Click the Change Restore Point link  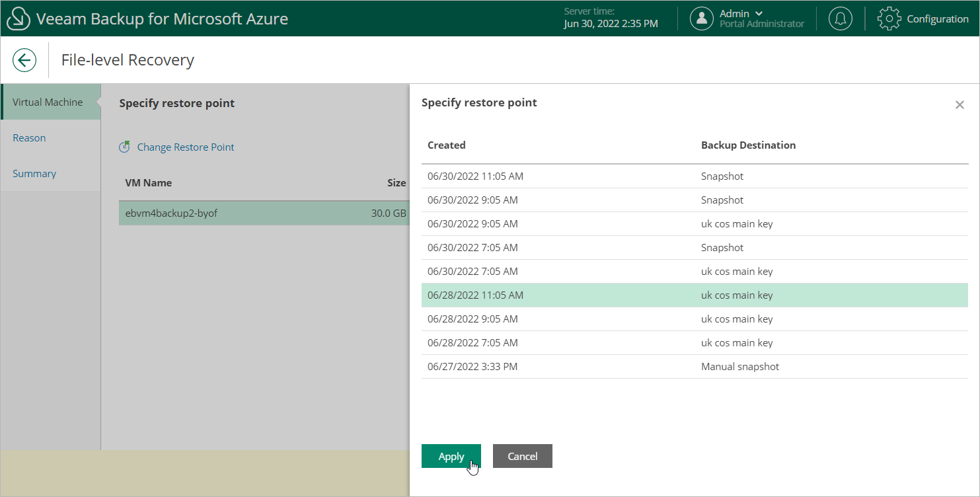(x=186, y=147)
